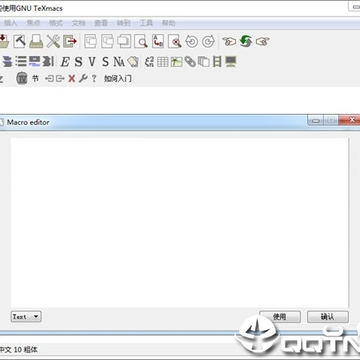Open the Text dropdown in Macro editor
The height and width of the screenshot is (360, 360).
(26, 317)
